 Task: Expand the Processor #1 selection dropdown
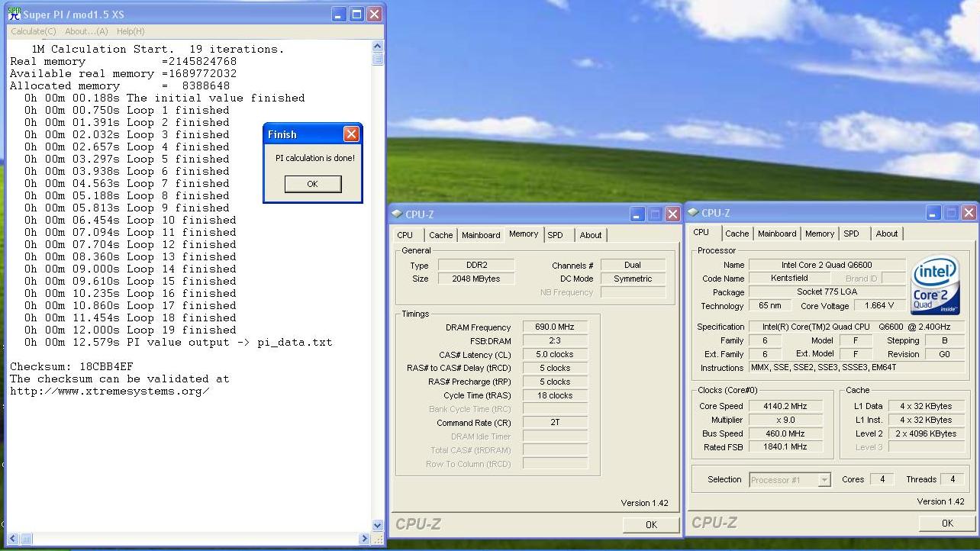[824, 480]
